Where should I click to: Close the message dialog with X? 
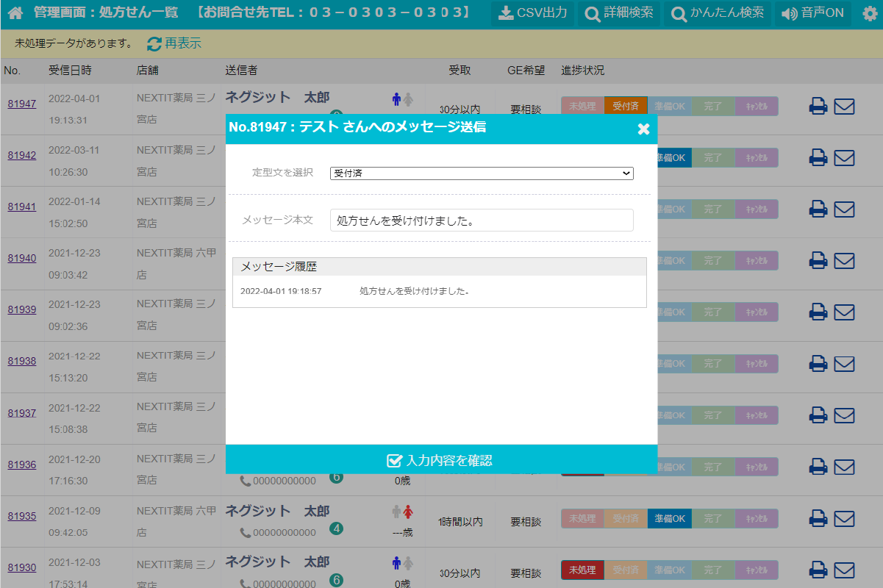click(643, 129)
